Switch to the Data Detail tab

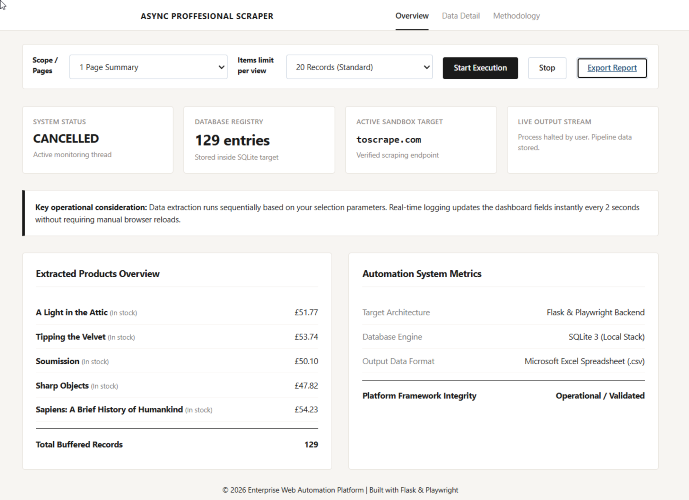(461, 16)
